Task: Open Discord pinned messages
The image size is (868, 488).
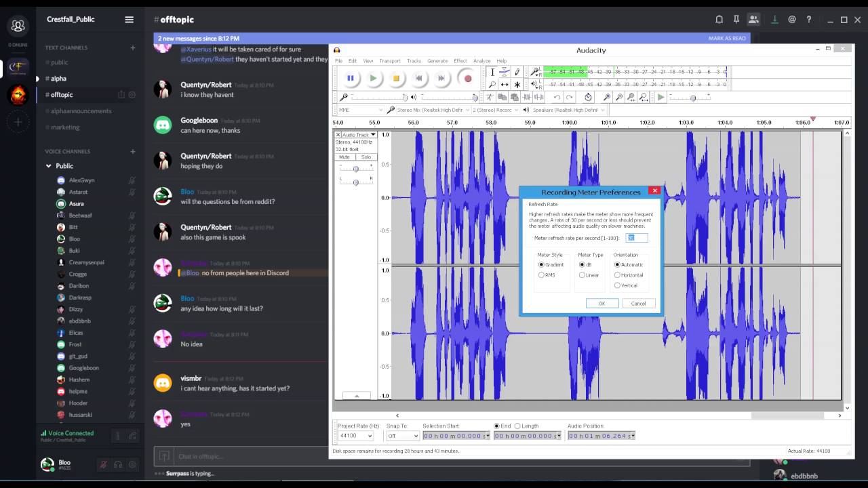Action: 736,20
